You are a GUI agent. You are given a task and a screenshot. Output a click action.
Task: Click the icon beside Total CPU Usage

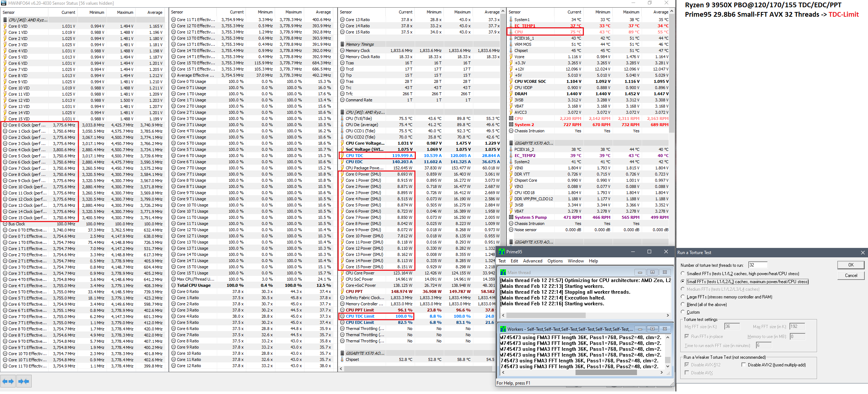click(x=174, y=285)
